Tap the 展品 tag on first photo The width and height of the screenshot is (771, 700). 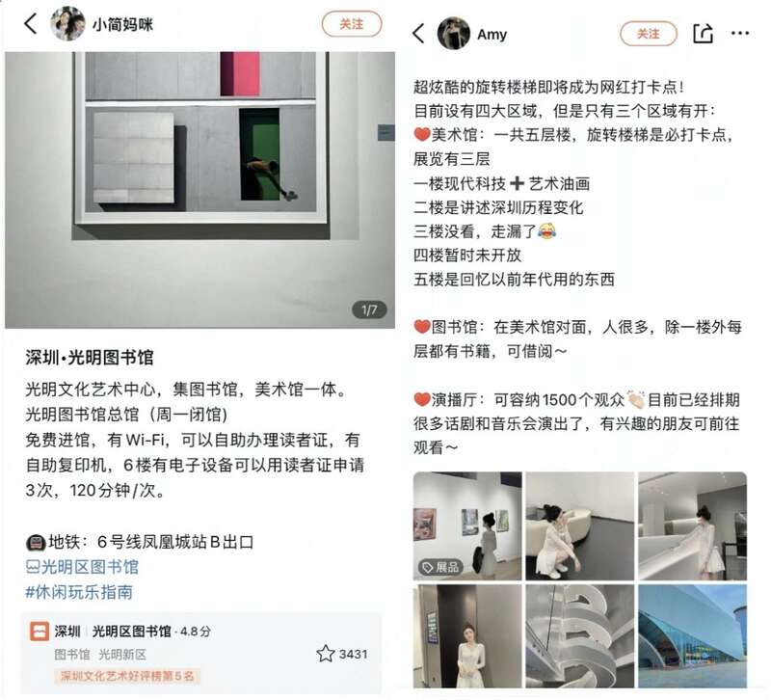[x=440, y=567]
